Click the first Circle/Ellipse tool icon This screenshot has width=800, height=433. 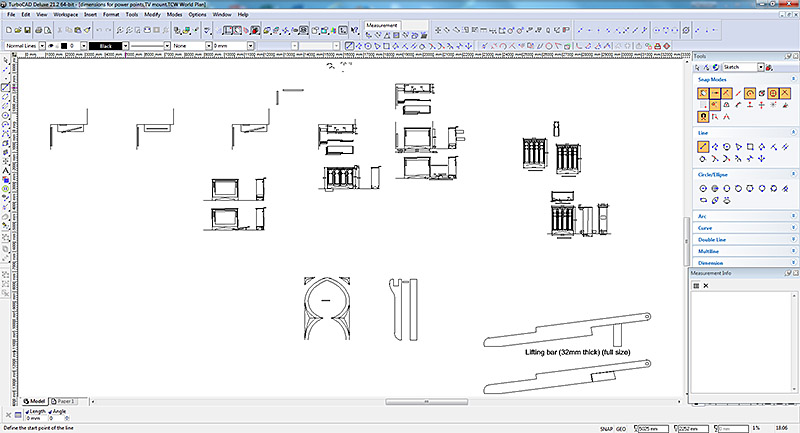coord(704,188)
